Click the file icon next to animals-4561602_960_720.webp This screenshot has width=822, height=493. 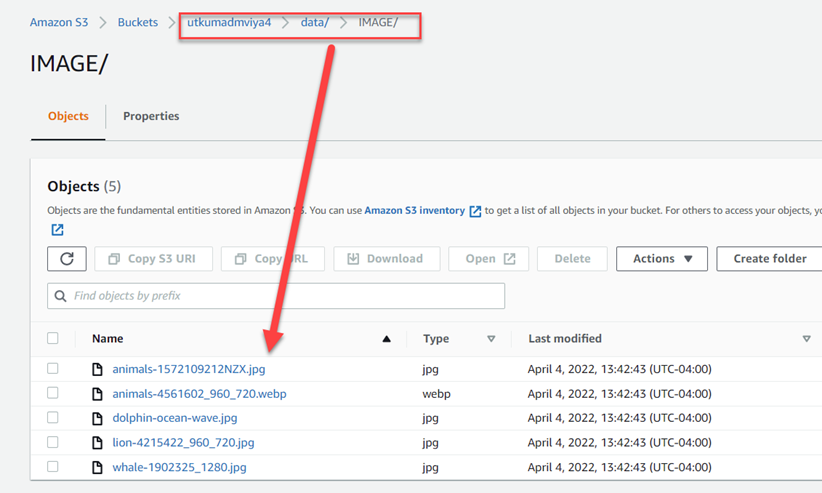97,394
